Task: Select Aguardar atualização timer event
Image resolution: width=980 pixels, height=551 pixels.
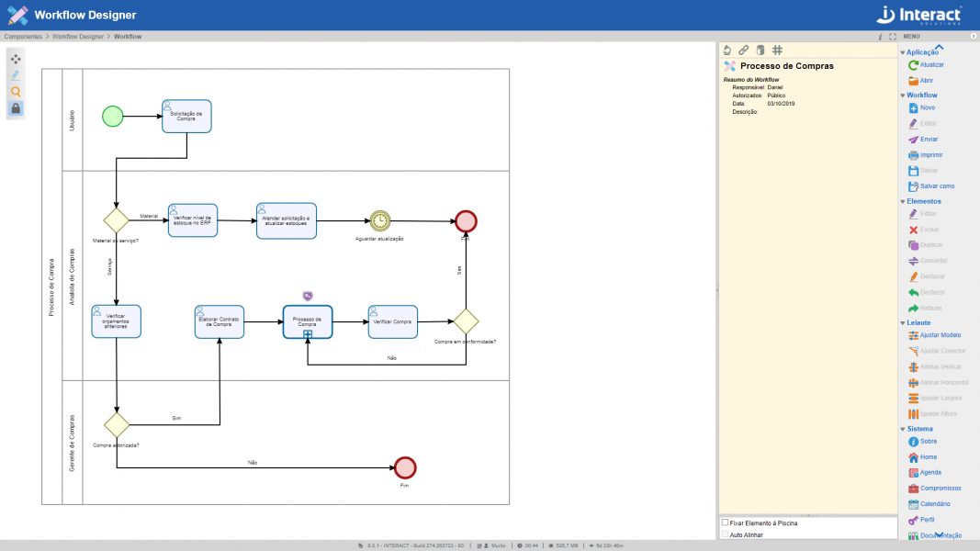Action: coord(380,220)
